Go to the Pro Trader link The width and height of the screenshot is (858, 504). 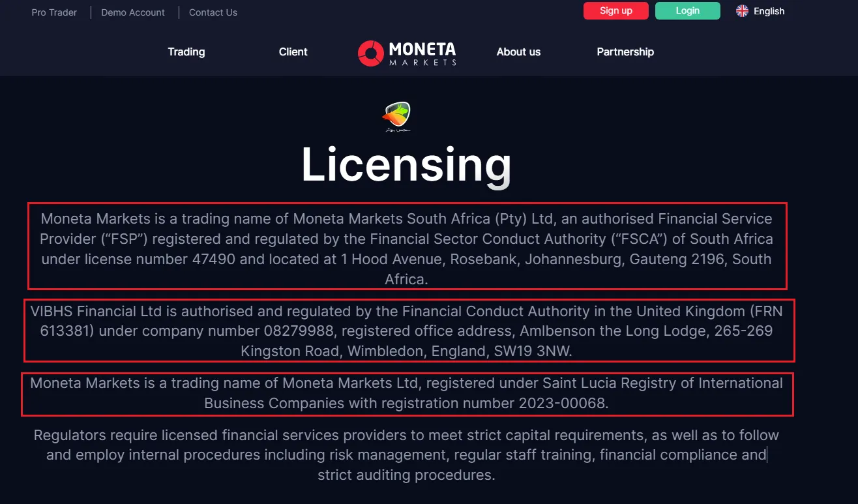click(x=54, y=12)
